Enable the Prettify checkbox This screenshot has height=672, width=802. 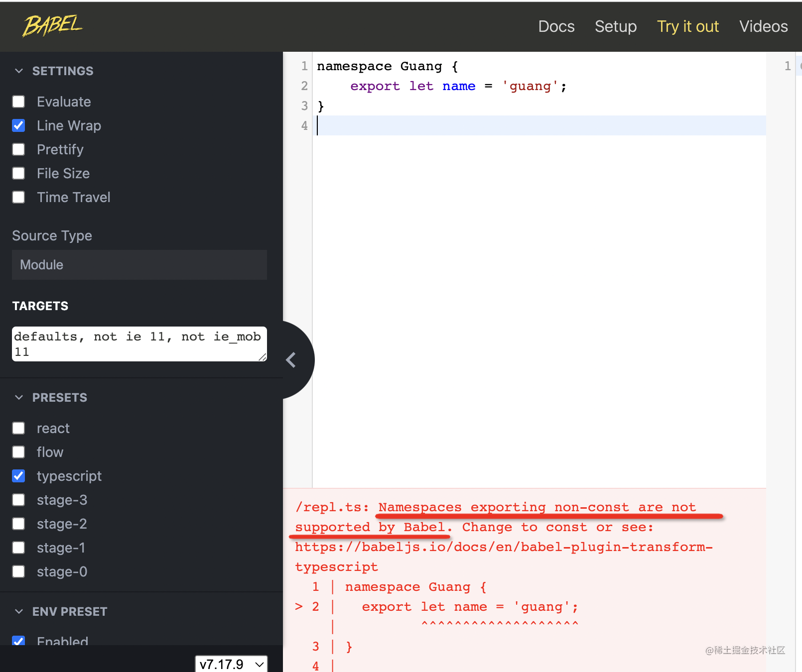(x=19, y=150)
